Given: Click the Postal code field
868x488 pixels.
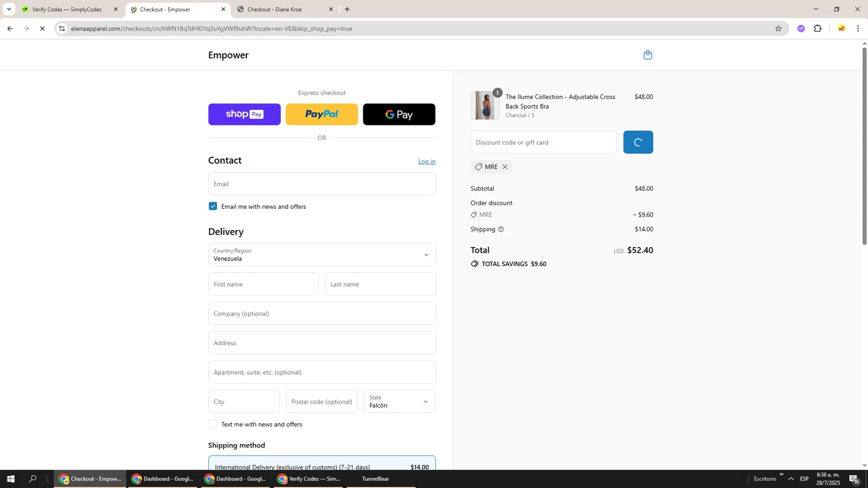Looking at the screenshot, I should (322, 401).
